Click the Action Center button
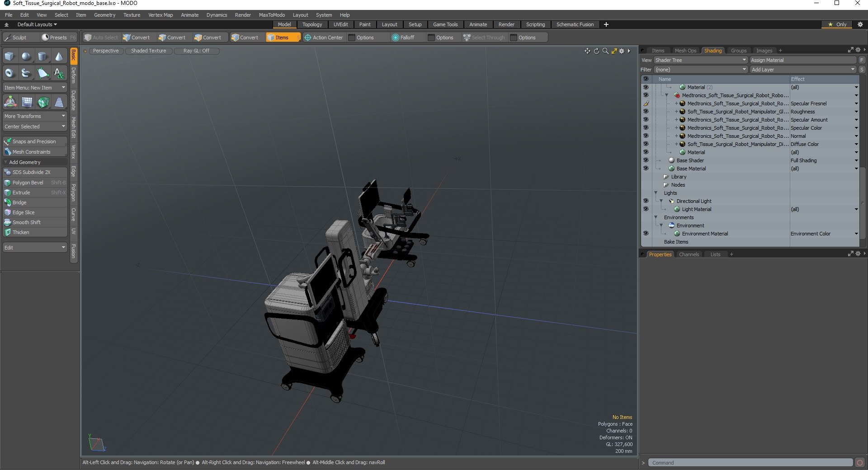868x470 pixels. pyautogui.click(x=324, y=38)
